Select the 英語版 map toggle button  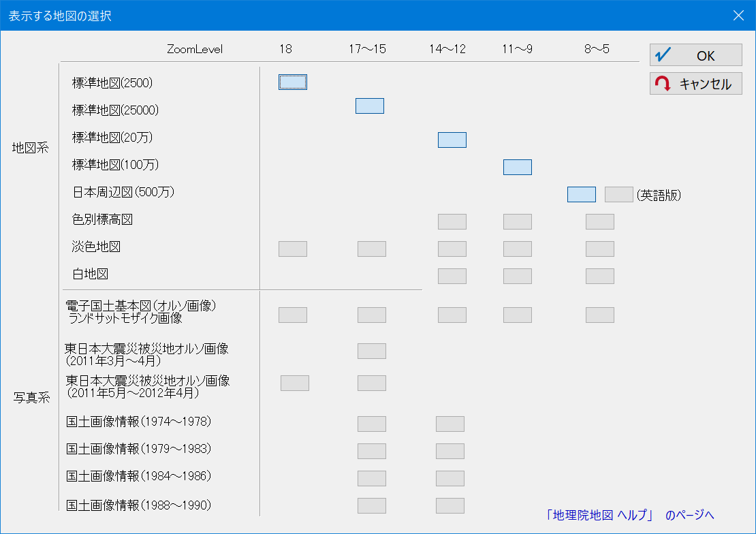(619, 194)
